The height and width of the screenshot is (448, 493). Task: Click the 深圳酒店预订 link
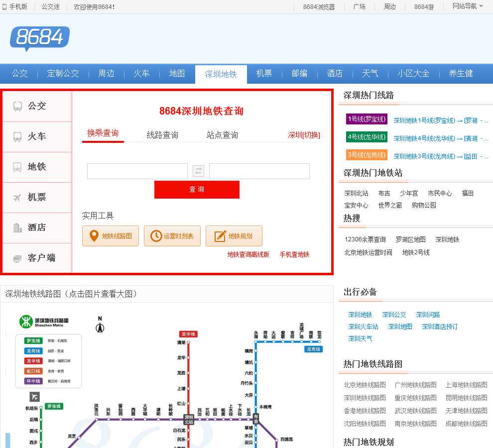coord(440,327)
